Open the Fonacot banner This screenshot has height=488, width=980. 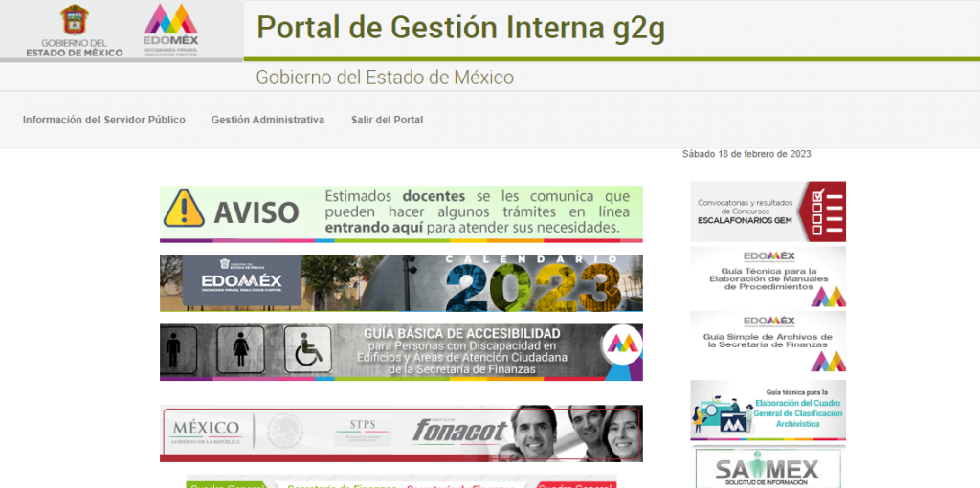click(x=401, y=433)
